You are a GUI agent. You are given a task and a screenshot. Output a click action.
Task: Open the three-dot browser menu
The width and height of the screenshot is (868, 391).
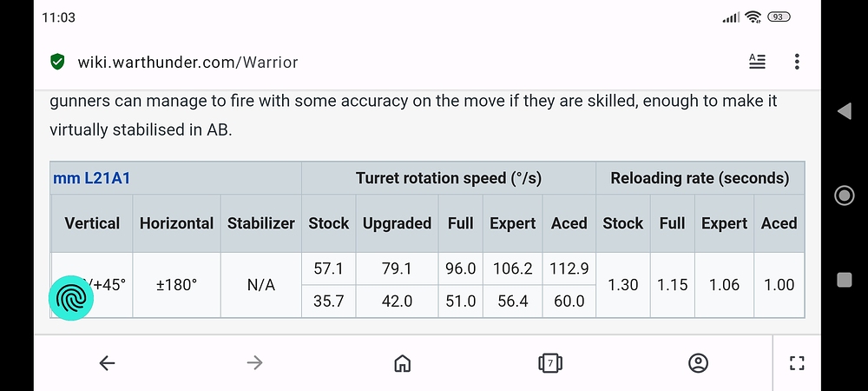click(x=797, y=62)
